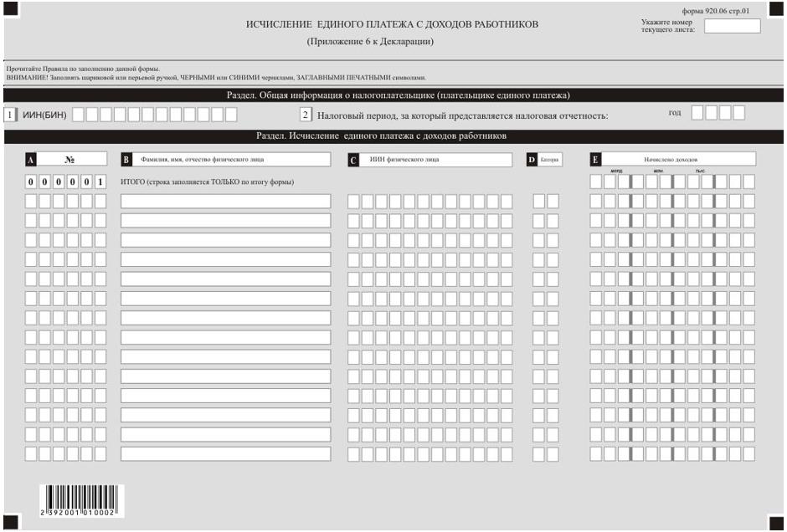Click the form title 'ИСЧИСЛЕНИЕ ЕДИНОГО ПЛАТЕЖА С ДОХОДОВ РАБОТНИКОВ'
The image size is (787, 532).
coord(392,24)
